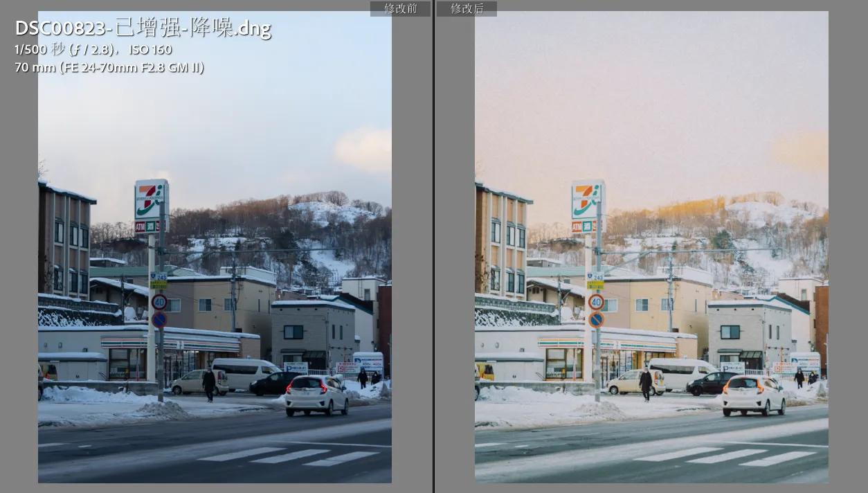
Task: Click the blue no-parking sign in the before photo
Action: click(x=159, y=319)
